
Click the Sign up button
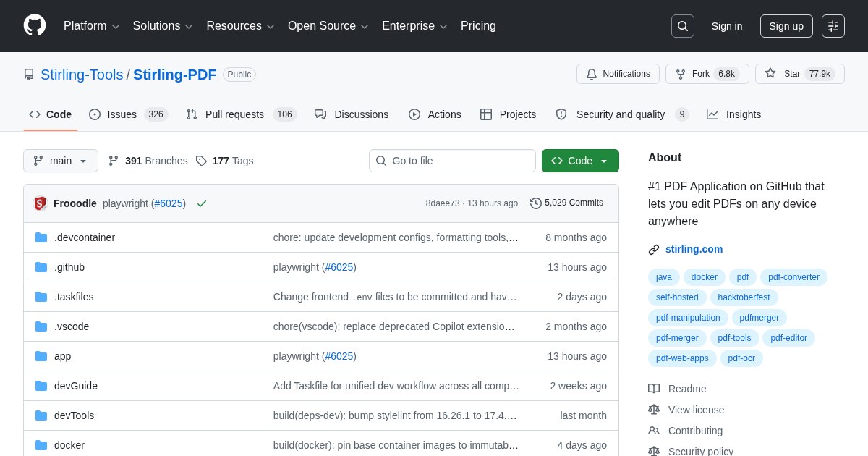786,26
